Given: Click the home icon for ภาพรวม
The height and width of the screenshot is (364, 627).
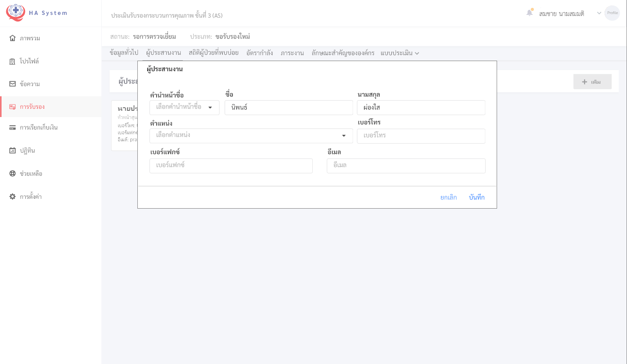Looking at the screenshot, I should tap(13, 38).
